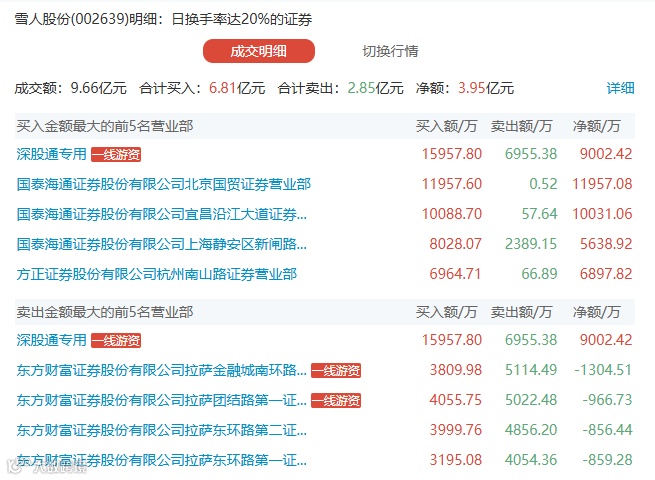Click the 一线游资 tag in the sellers 深股通专用 row
The width and height of the screenshot is (655, 480).
pyautogui.click(x=116, y=340)
